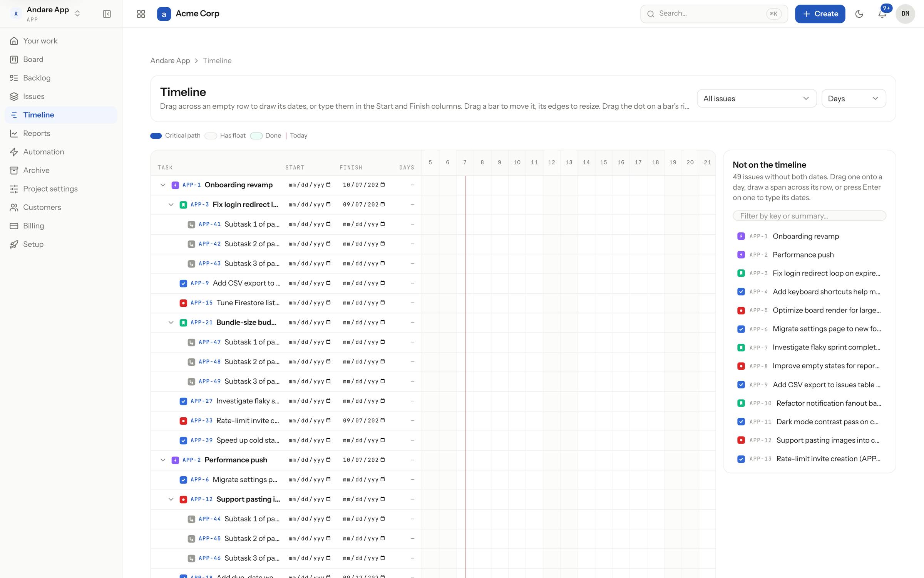The height and width of the screenshot is (578, 924).
Task: Open APP-6 issue key link in task list
Action: click(x=199, y=480)
